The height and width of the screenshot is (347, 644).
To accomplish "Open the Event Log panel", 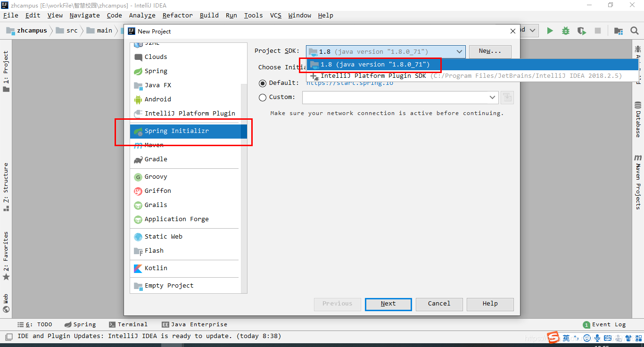I will pyautogui.click(x=608, y=324).
